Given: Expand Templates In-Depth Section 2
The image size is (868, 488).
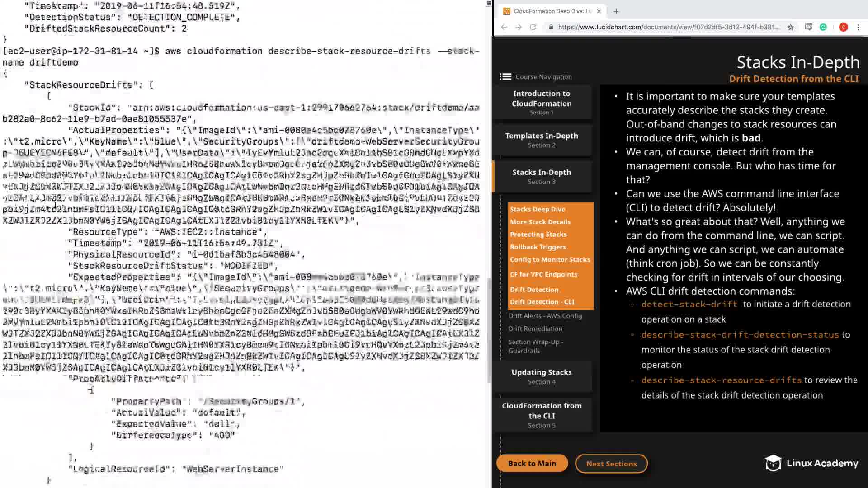Looking at the screenshot, I should click(x=542, y=140).
